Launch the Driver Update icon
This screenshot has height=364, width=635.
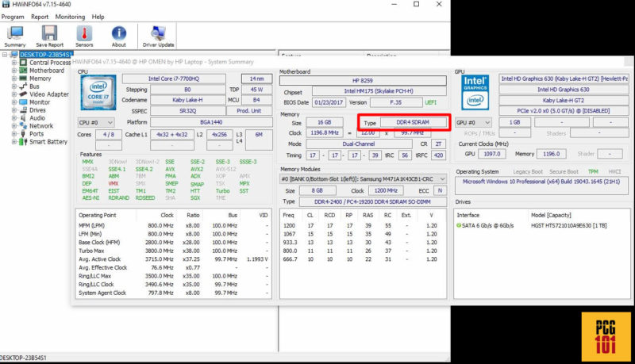[158, 33]
